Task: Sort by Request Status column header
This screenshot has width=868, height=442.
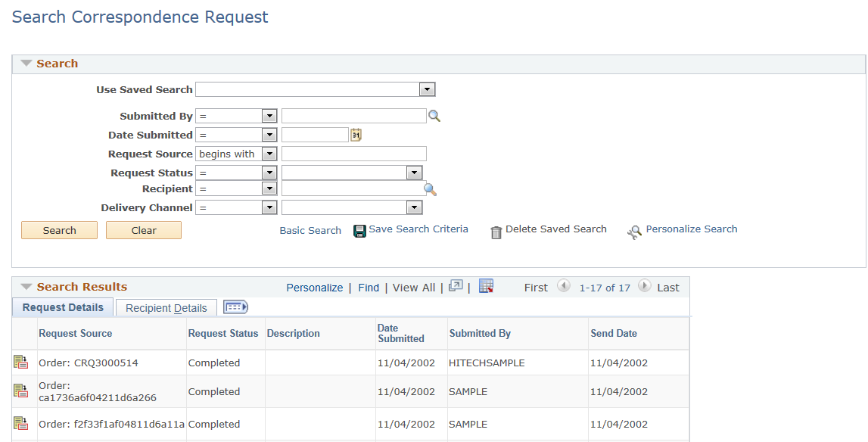Action: 223,334
